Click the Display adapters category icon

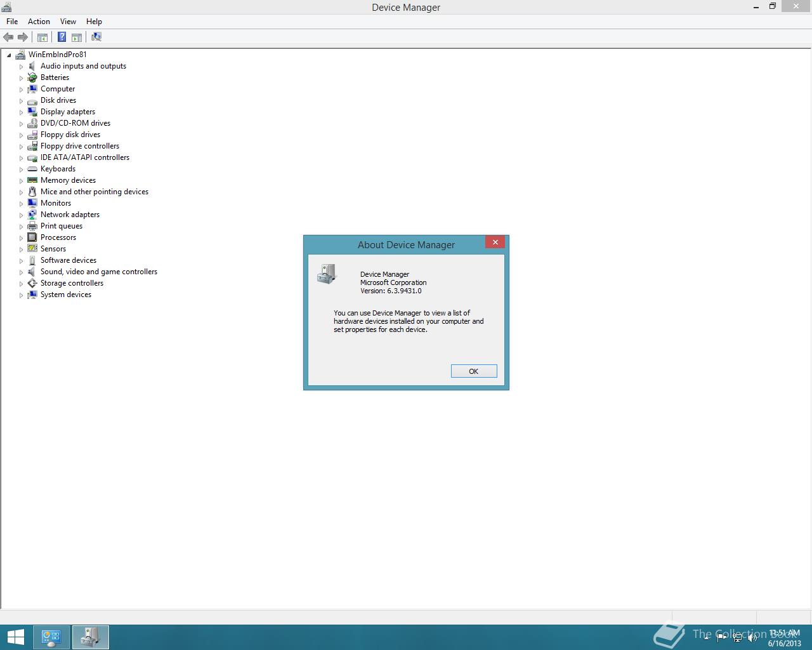point(32,112)
